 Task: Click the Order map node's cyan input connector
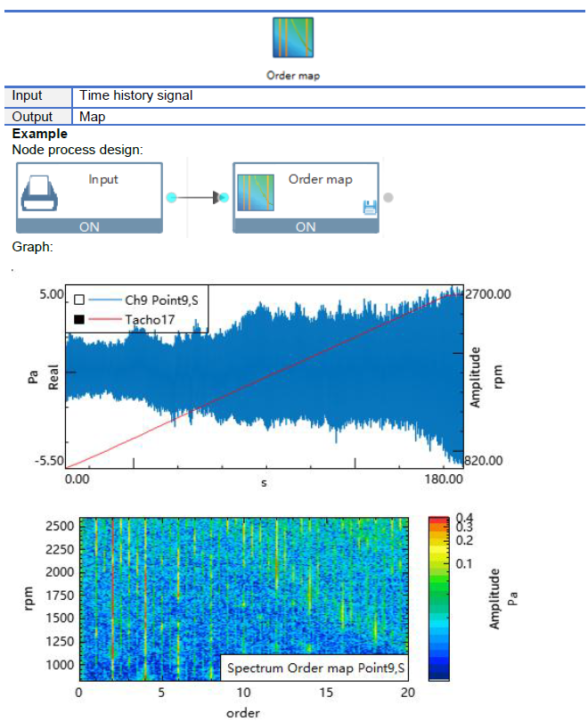coord(225,198)
